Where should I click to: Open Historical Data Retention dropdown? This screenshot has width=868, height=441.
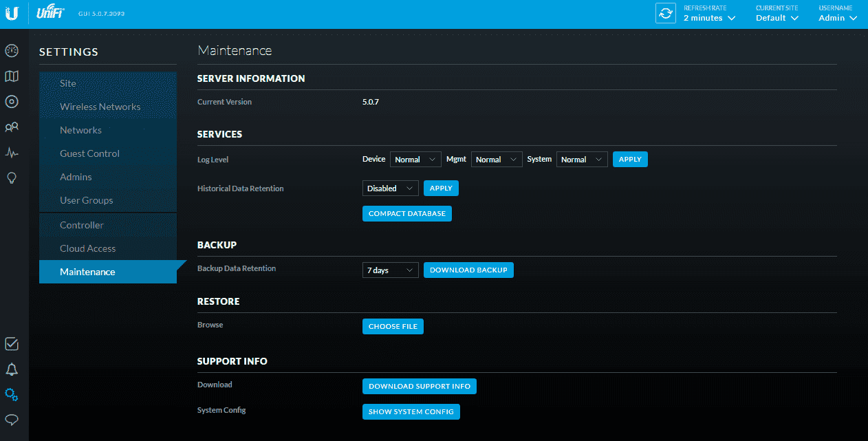(391, 189)
